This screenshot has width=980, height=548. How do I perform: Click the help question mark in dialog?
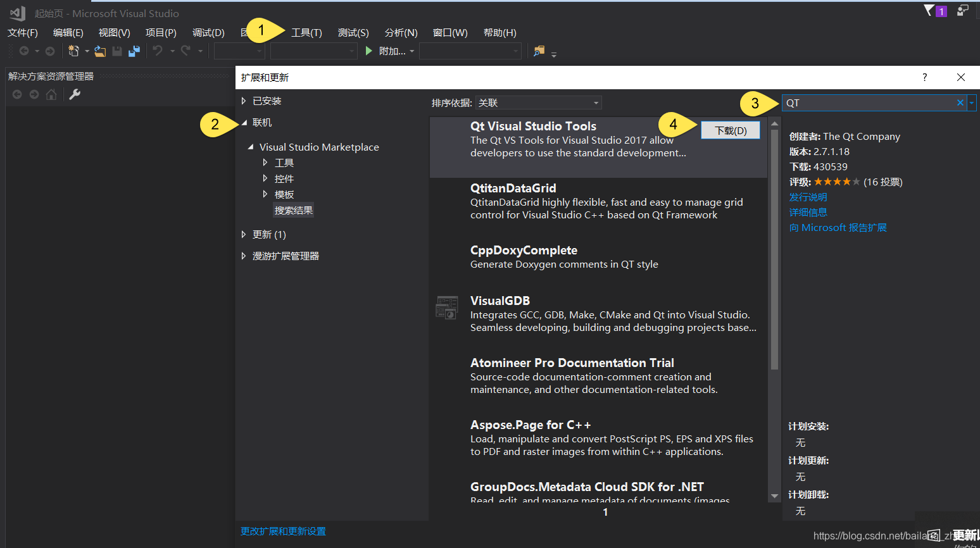tap(925, 77)
